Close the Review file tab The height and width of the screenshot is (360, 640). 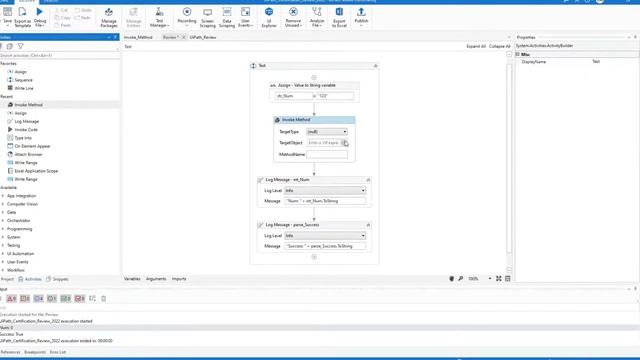point(183,37)
